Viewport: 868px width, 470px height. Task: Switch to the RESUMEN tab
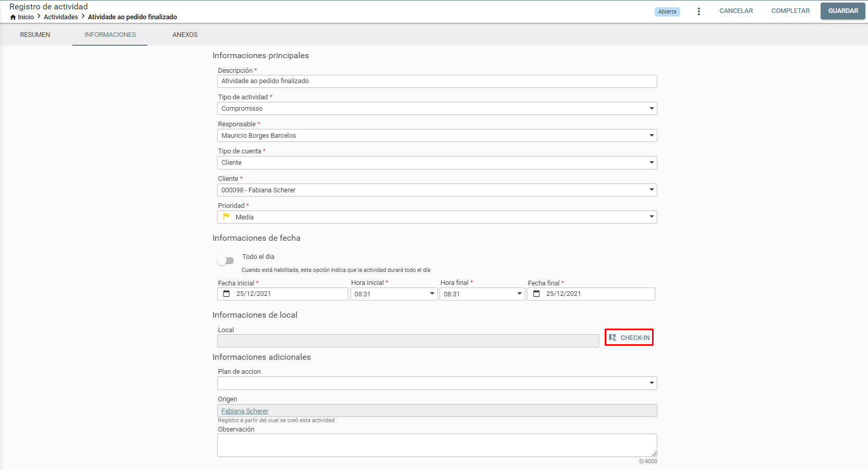click(35, 35)
